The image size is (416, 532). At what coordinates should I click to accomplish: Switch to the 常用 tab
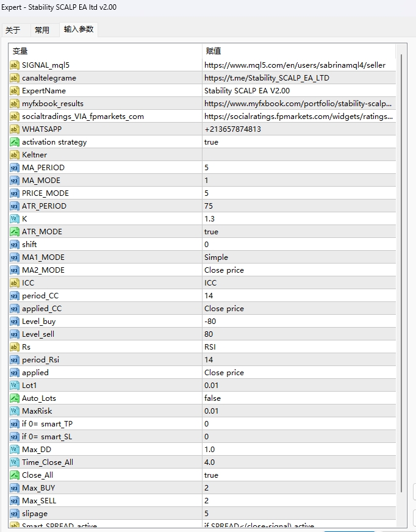pyautogui.click(x=42, y=30)
